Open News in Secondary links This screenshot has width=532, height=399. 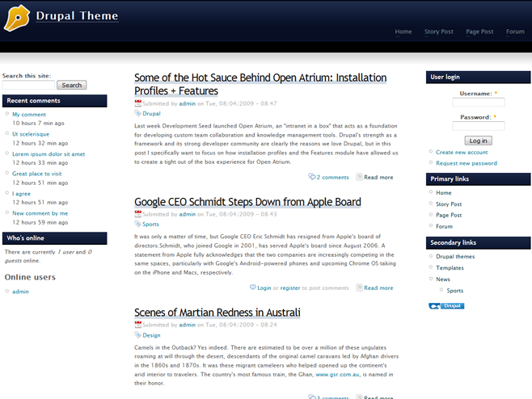(x=443, y=279)
